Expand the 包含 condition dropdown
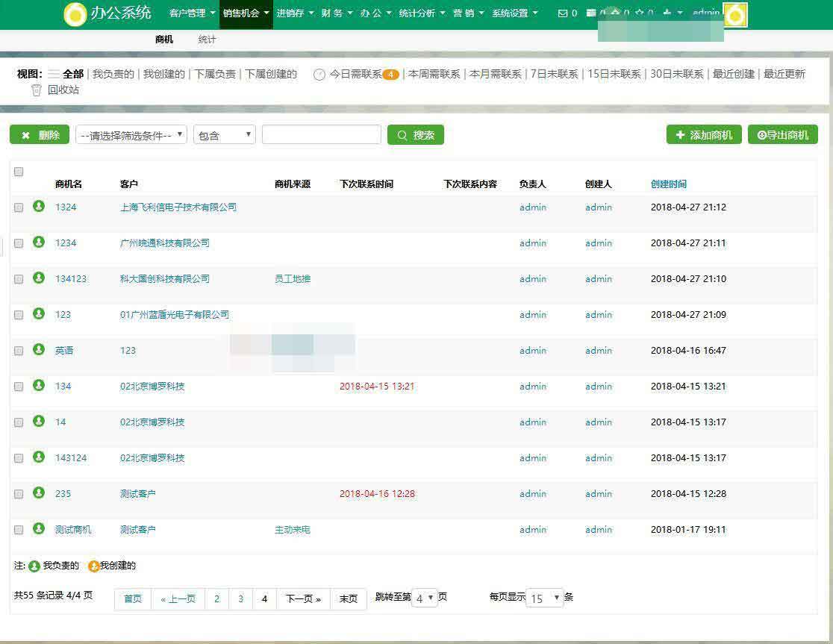833x644 pixels. point(224,135)
